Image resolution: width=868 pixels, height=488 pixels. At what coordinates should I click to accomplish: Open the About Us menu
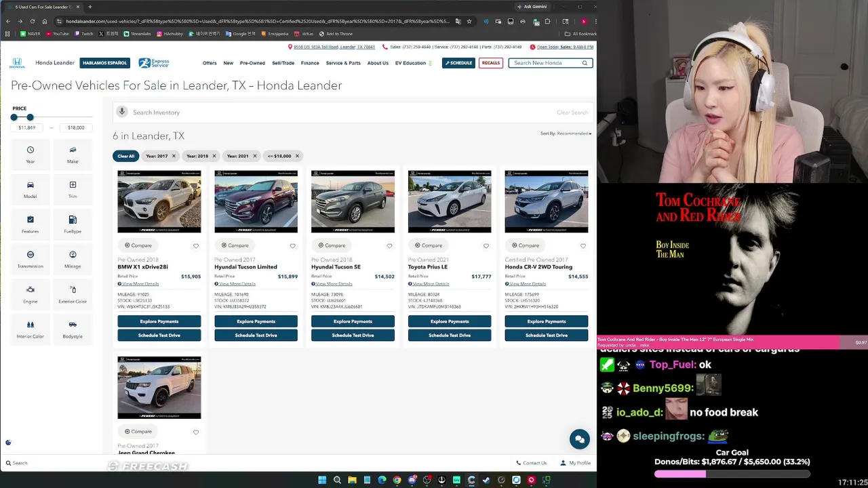point(378,63)
